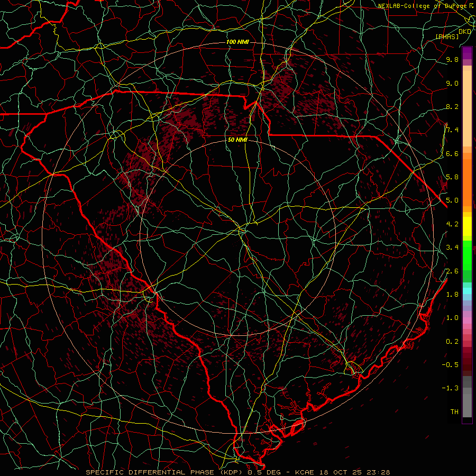Click the 100 NMI range ring label
The image size is (476, 476).
(x=237, y=42)
